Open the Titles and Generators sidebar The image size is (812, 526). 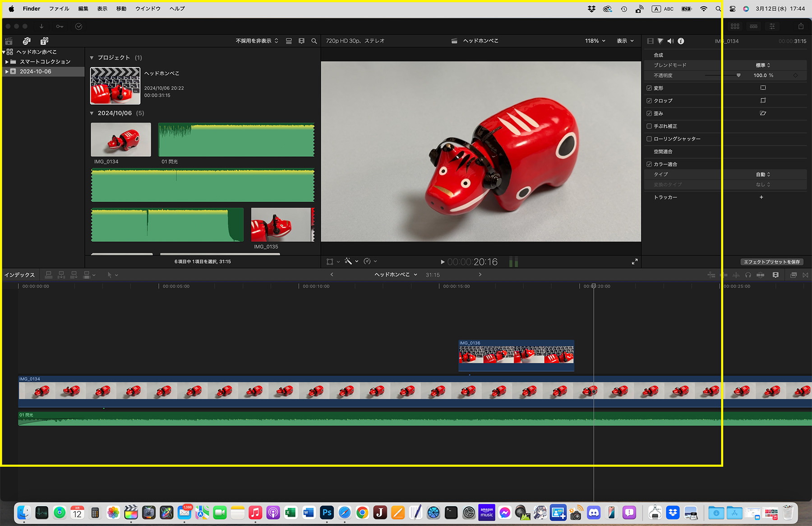[44, 41]
